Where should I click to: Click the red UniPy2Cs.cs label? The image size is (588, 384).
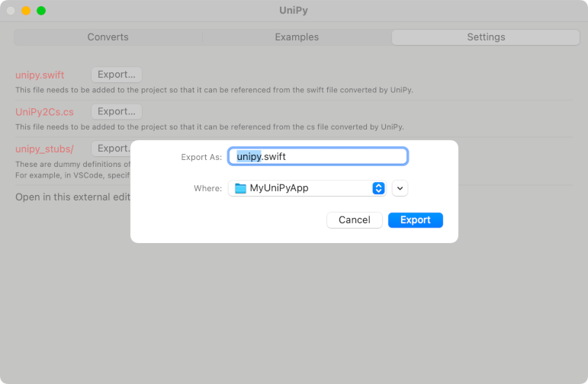coord(44,112)
